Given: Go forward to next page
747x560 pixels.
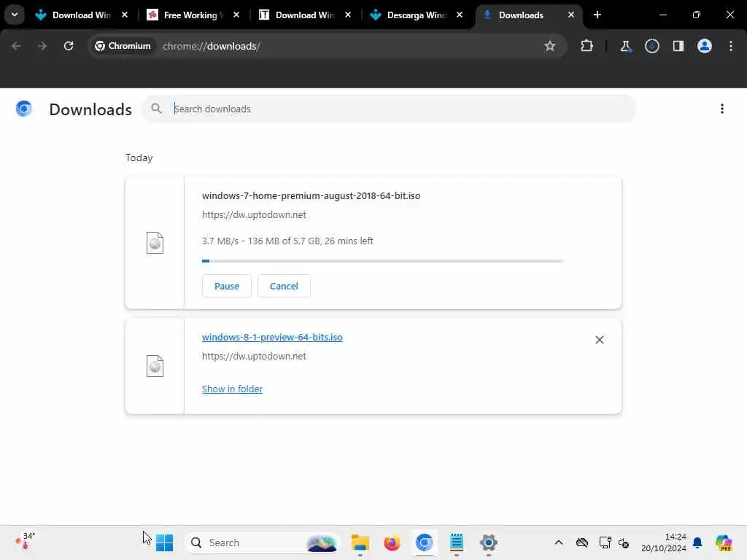Looking at the screenshot, I should point(42,46).
